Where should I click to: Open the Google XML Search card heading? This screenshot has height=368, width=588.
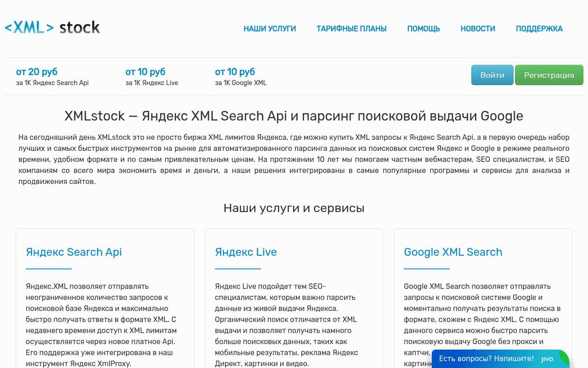pos(453,252)
